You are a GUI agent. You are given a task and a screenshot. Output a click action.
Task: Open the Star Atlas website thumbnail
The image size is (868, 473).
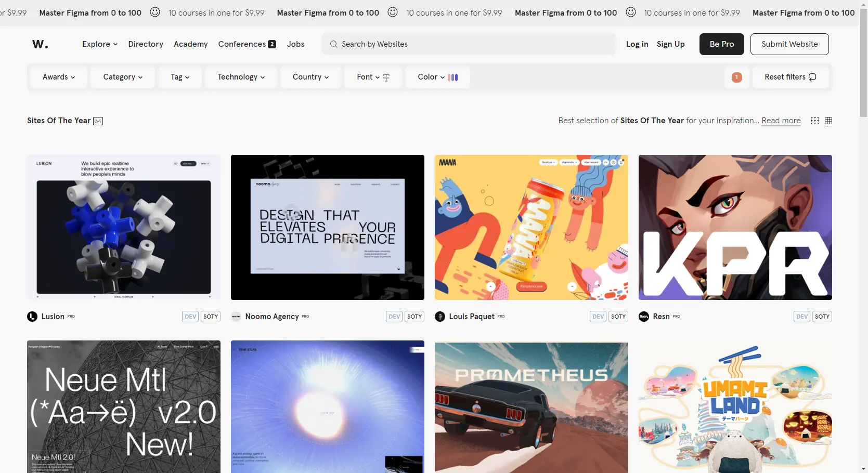(328, 407)
